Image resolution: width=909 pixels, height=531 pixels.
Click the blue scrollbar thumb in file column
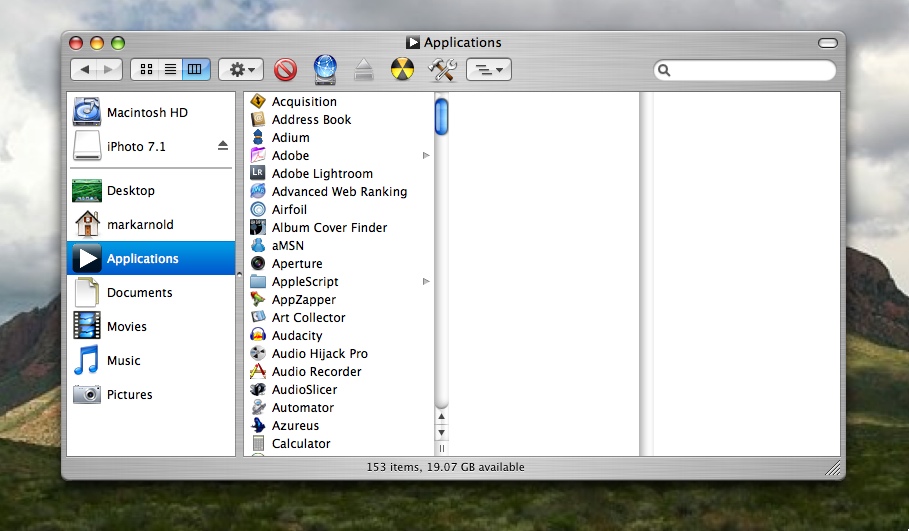[441, 116]
